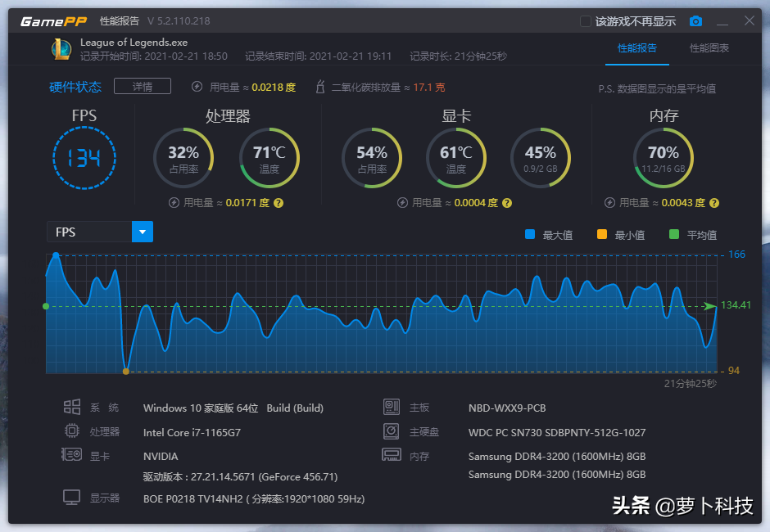The width and height of the screenshot is (770, 532).
Task: Click the FPS 134 dashed gauge
Action: point(84,158)
